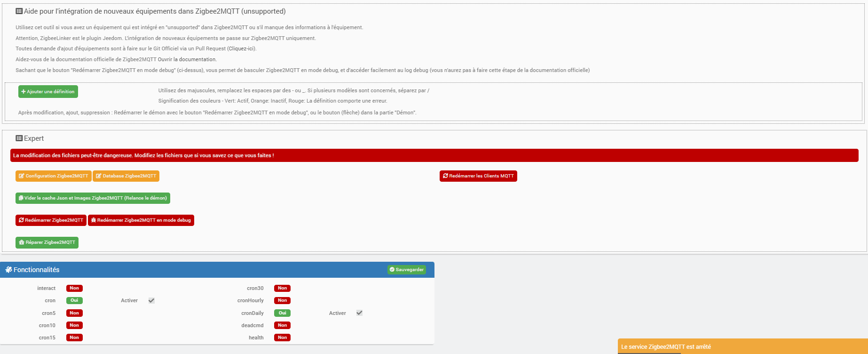868x354 pixels.
Task: Click the gears icon beside Fonctionnalités
Action: click(x=8, y=270)
